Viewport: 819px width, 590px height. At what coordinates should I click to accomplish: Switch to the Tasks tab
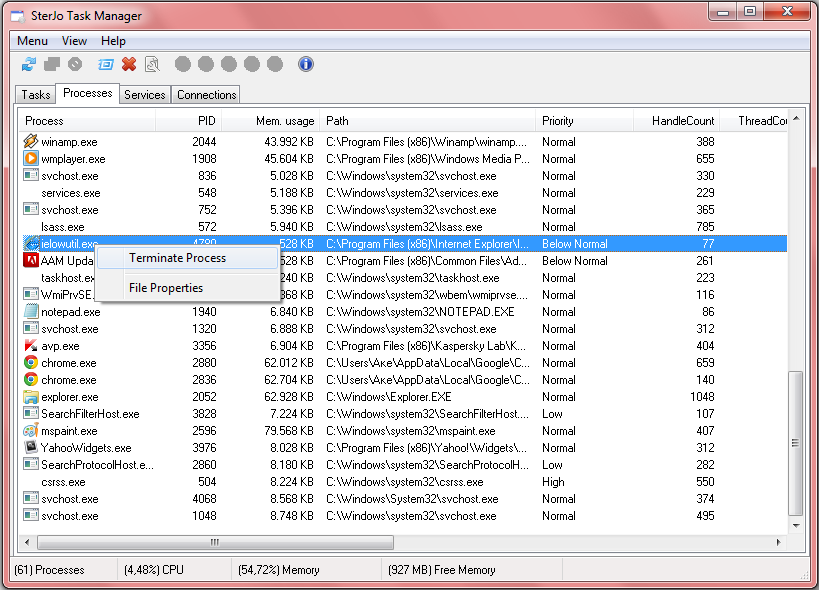(x=36, y=95)
